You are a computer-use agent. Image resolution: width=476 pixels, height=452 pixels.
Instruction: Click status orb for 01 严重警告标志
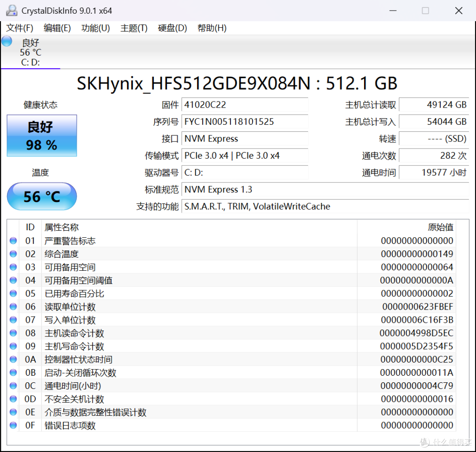(x=13, y=241)
